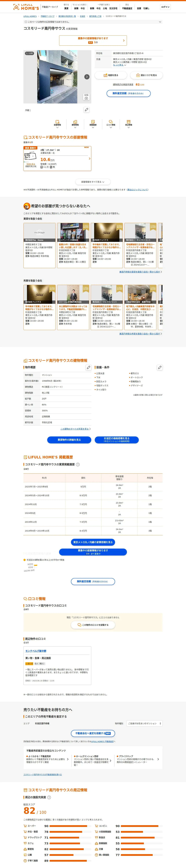Open LIFULL HOME'S 不動産査定 text link
The height and width of the screenshot is (868, 186).
click(102, 741)
